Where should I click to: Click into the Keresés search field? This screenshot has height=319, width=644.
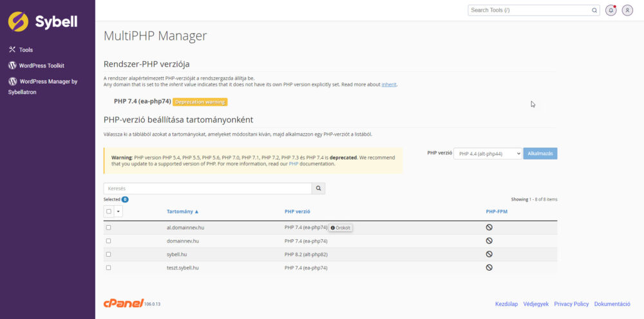pos(207,188)
